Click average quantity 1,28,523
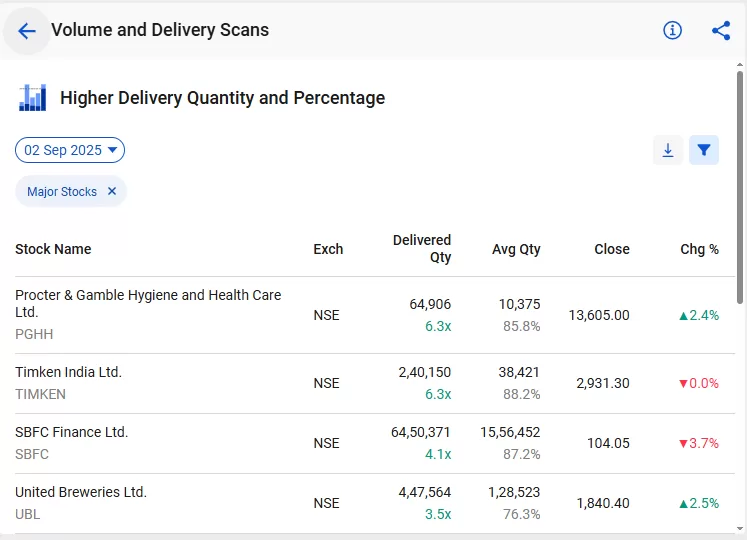 click(514, 492)
